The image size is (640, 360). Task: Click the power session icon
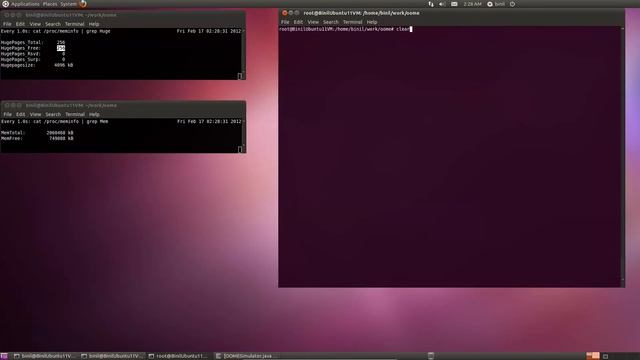pos(512,4)
